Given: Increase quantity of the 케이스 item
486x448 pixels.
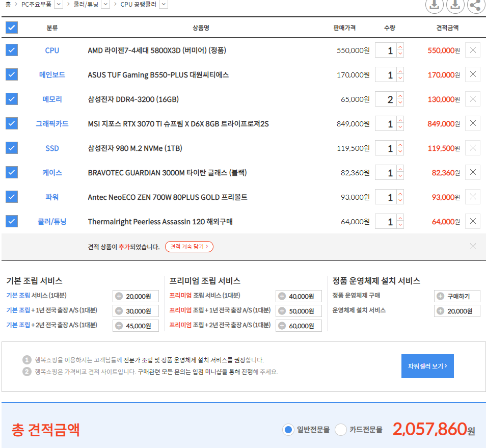Looking at the screenshot, I should pos(400,169).
